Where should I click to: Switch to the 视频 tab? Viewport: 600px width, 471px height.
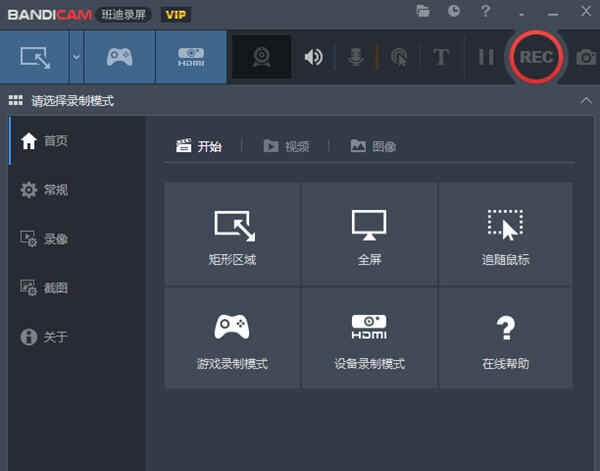point(287,146)
